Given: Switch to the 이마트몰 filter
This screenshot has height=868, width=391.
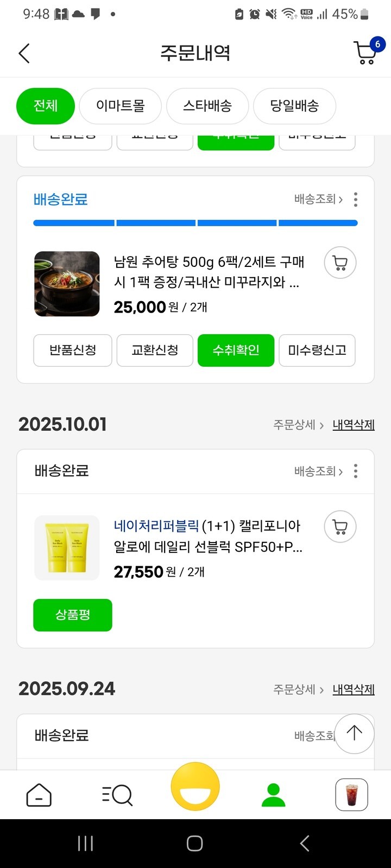Looking at the screenshot, I should click(x=120, y=106).
